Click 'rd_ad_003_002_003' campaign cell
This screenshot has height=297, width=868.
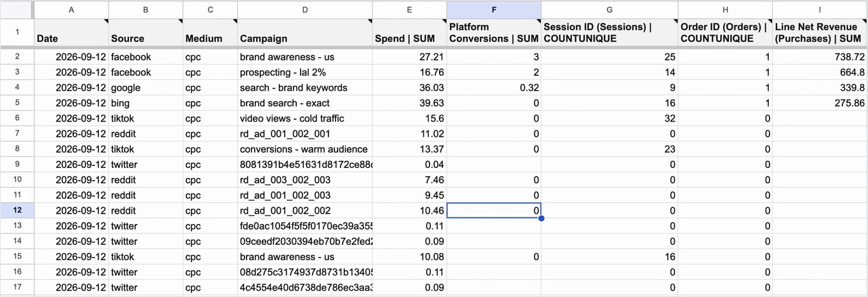tap(305, 180)
